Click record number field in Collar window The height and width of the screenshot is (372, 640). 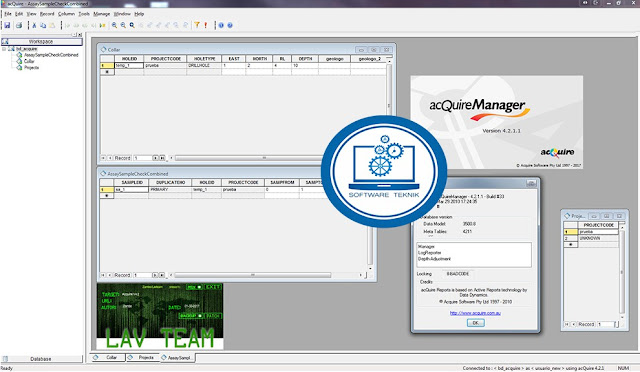142,158
